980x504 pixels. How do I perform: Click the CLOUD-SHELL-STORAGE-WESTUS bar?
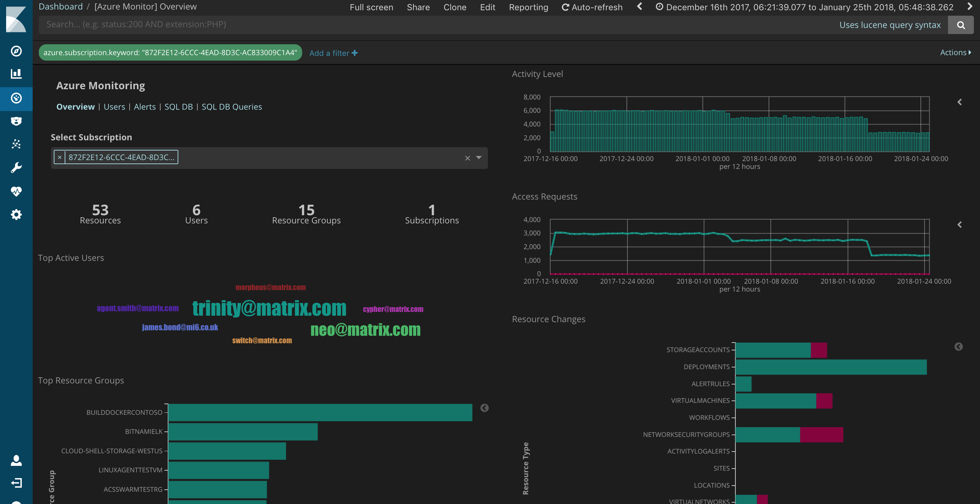227,451
